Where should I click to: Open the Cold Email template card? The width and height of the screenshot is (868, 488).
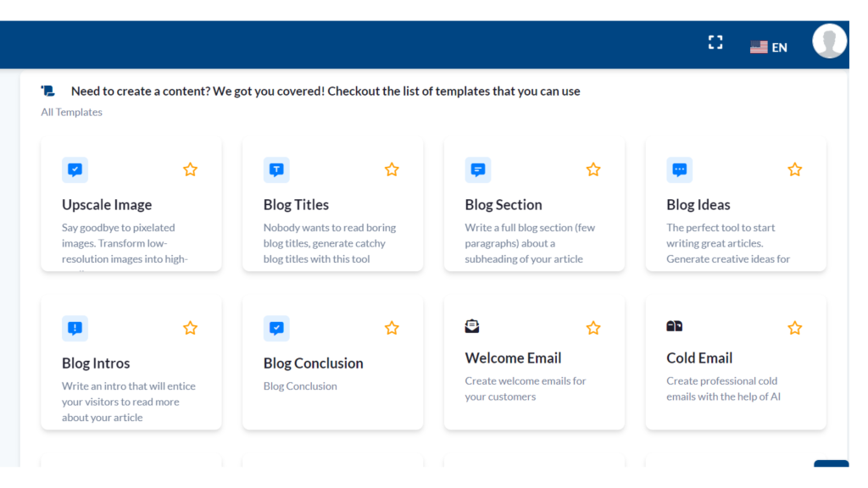pyautogui.click(x=736, y=363)
